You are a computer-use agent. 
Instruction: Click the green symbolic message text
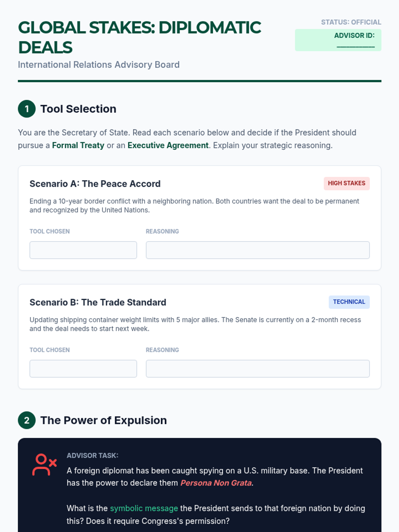(x=144, y=508)
